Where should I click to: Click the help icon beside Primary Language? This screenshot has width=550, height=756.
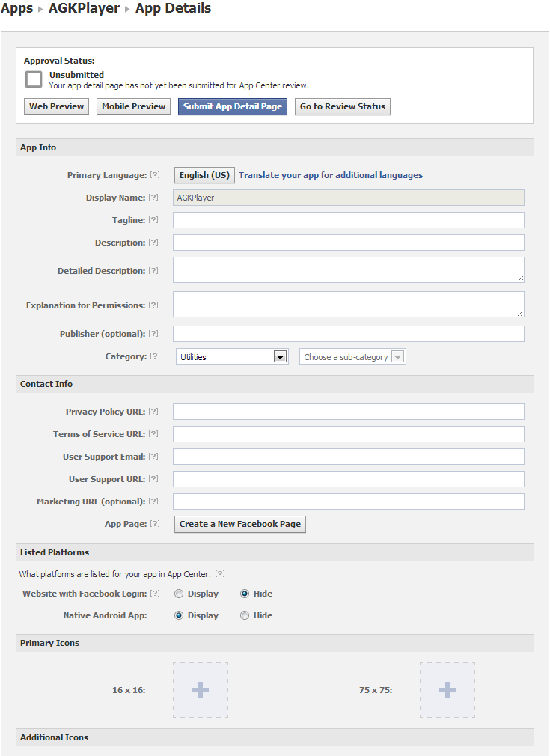(155, 175)
